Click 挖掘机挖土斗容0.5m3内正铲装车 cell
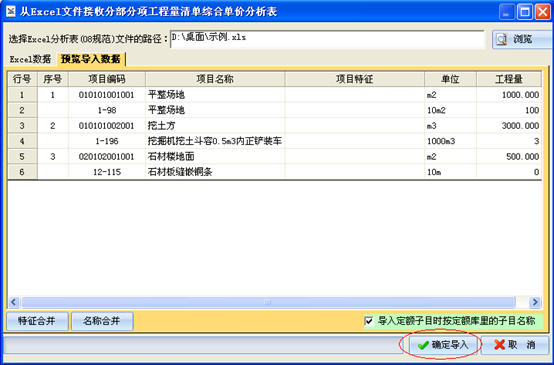The height and width of the screenshot is (365, 554). (x=215, y=141)
